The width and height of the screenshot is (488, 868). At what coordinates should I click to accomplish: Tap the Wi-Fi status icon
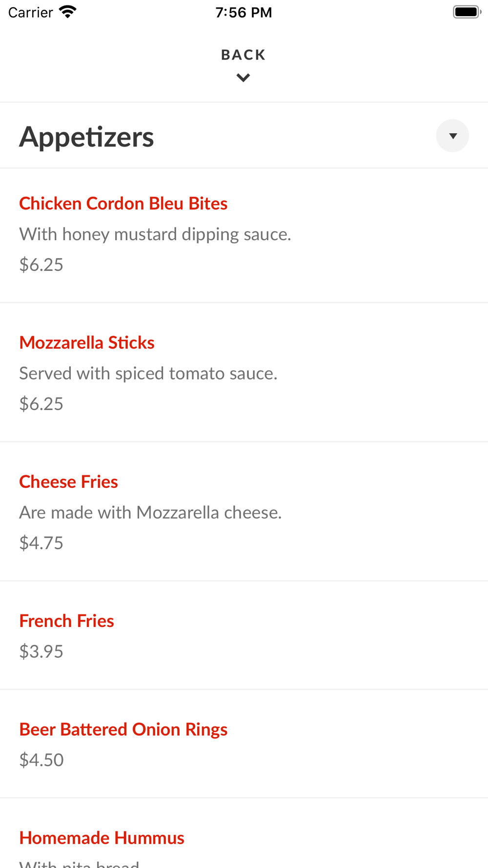(68, 12)
